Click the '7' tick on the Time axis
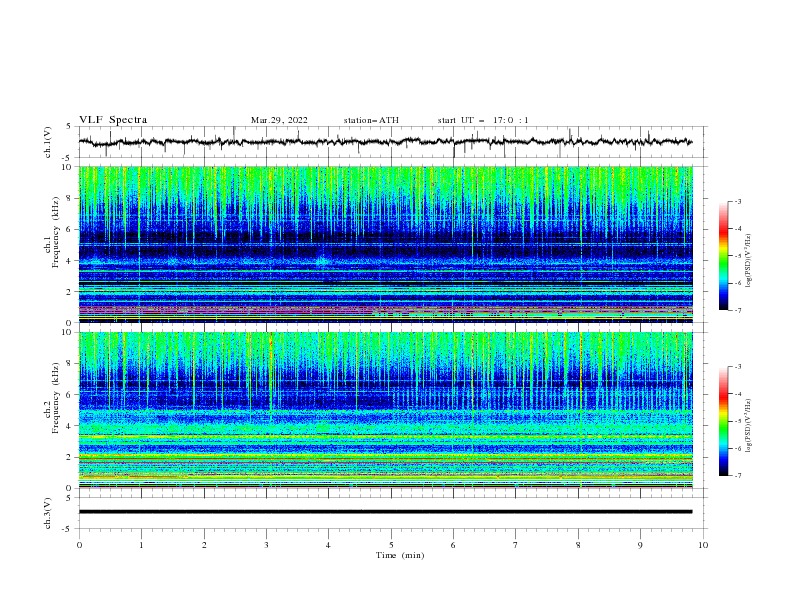The width and height of the screenshot is (792, 612). (516, 545)
